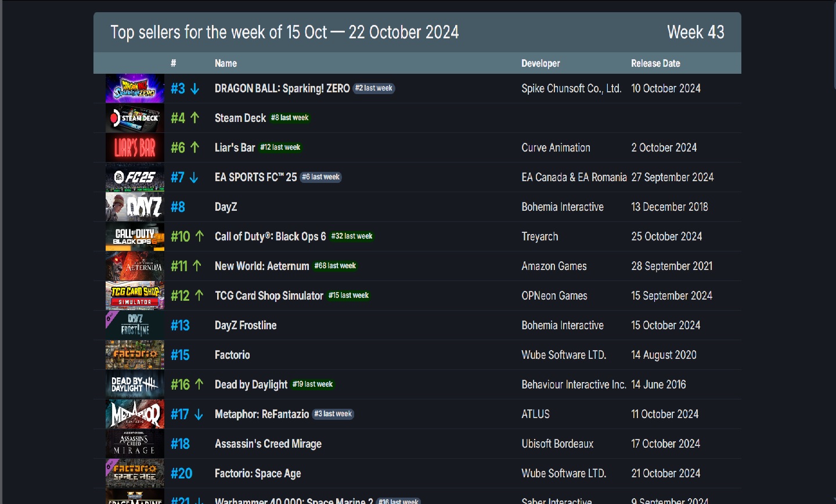The image size is (836, 504).
Task: Select developer Amazon Games
Action: tap(554, 266)
